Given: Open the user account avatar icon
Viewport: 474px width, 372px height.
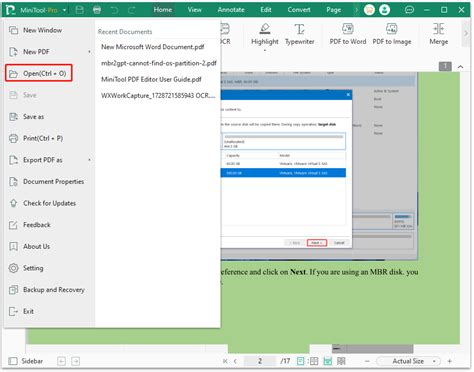Looking at the screenshot, I should click(x=384, y=10).
